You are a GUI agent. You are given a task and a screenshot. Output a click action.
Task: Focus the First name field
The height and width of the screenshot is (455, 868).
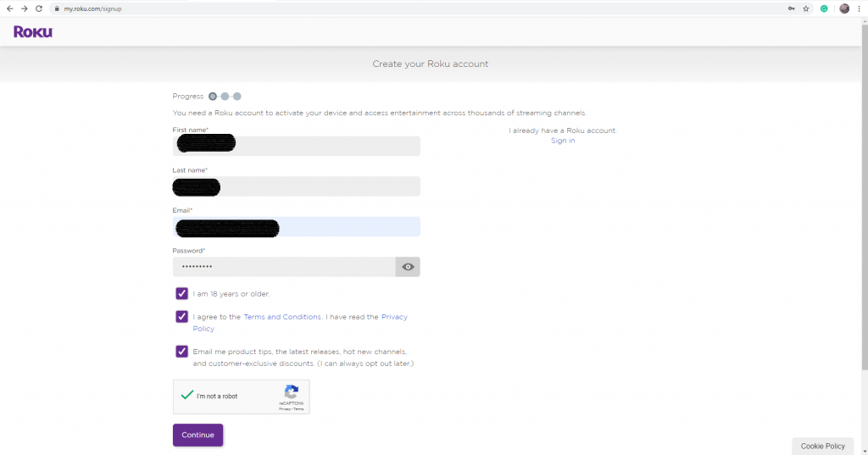tap(296, 146)
